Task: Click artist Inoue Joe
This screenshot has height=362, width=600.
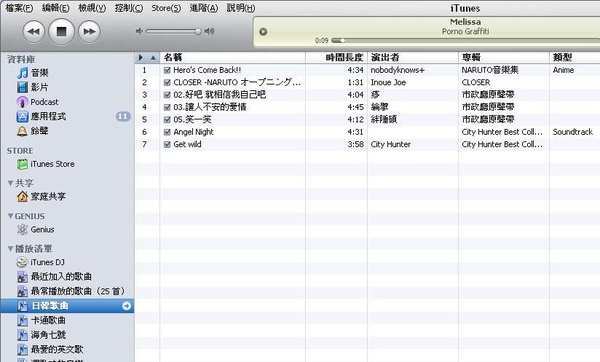Action: click(388, 82)
